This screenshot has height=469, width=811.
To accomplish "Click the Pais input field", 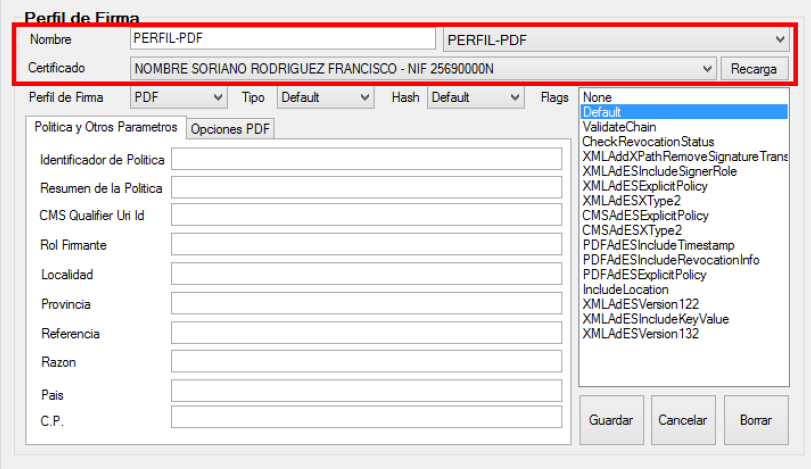I will pyautogui.click(x=366, y=391).
